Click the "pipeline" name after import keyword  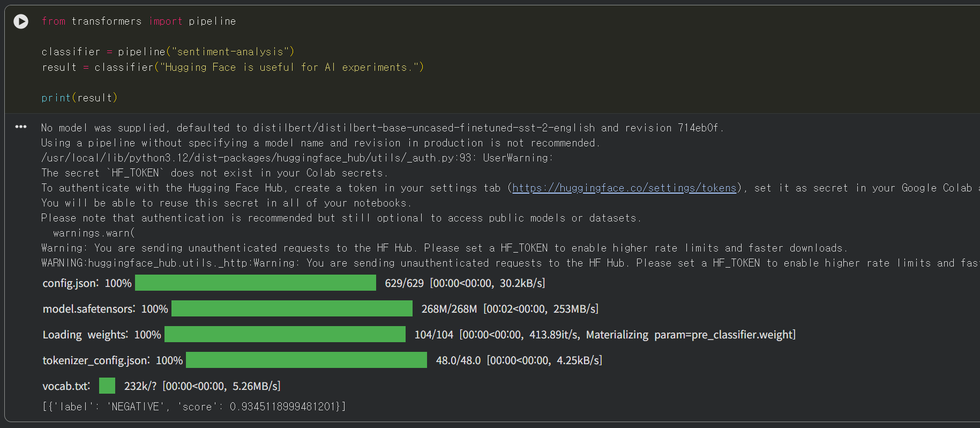click(x=212, y=21)
